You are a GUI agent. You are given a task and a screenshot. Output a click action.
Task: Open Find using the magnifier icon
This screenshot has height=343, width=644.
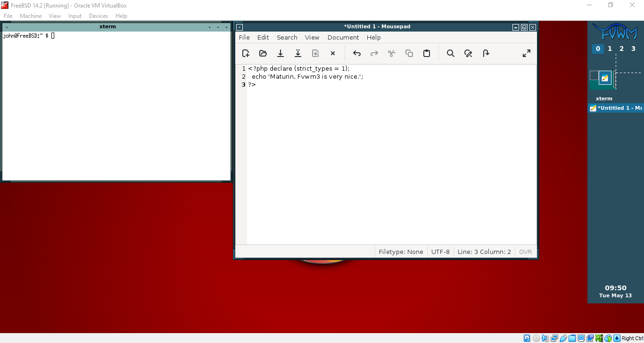click(451, 54)
